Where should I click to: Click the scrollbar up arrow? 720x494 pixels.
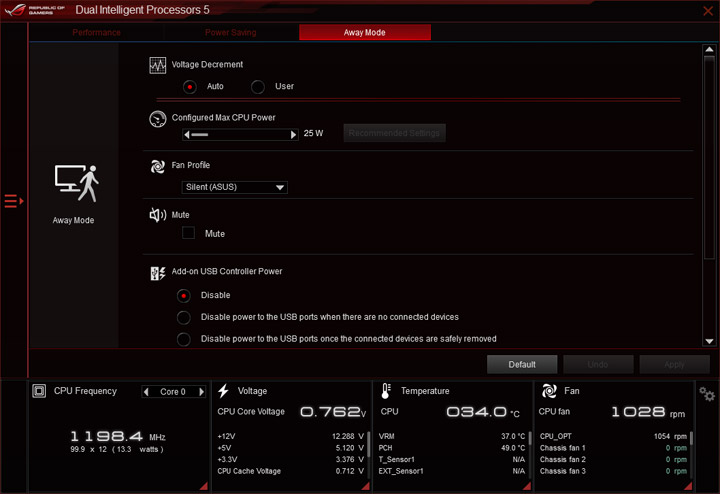click(709, 49)
